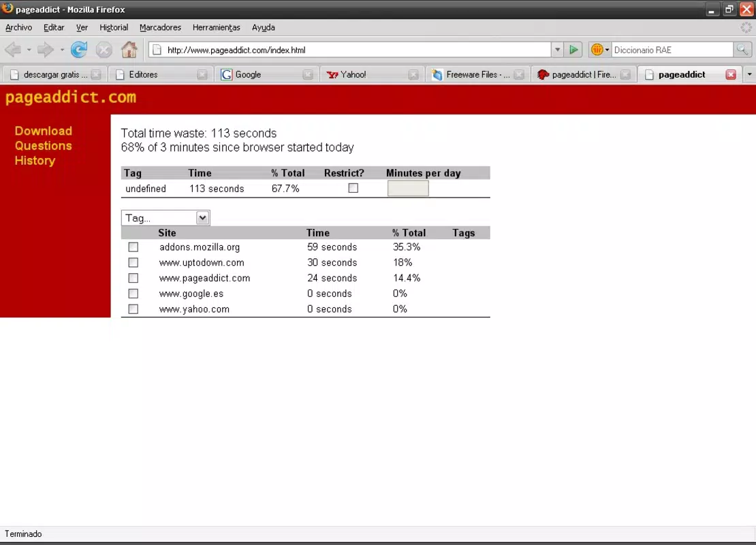The image size is (756, 545).
Task: Check the addons.mozilla.org row checkbox
Action: click(133, 247)
